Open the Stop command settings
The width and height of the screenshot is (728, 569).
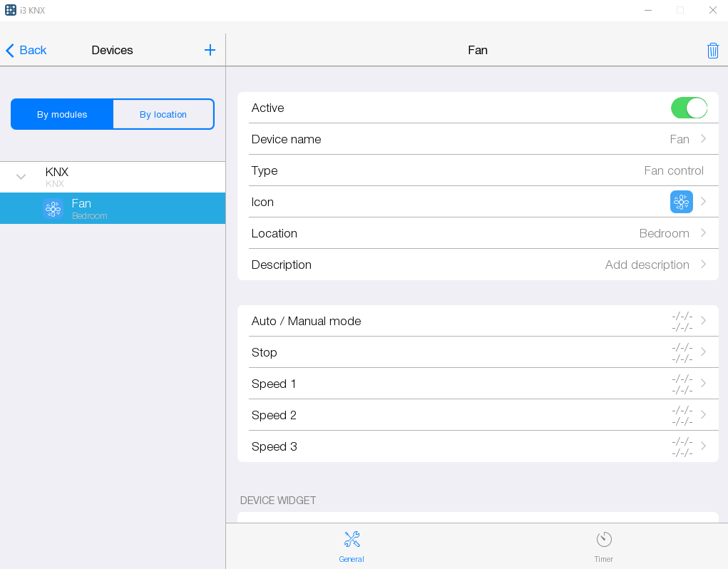[x=478, y=352]
